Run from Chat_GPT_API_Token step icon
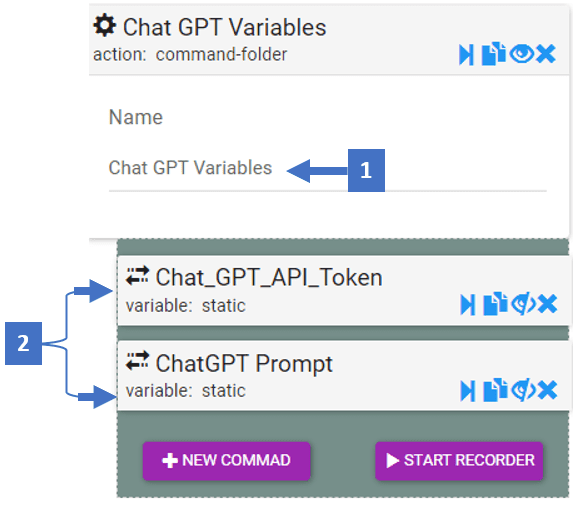Image resolution: width=578 pixels, height=507 pixels. point(468,305)
